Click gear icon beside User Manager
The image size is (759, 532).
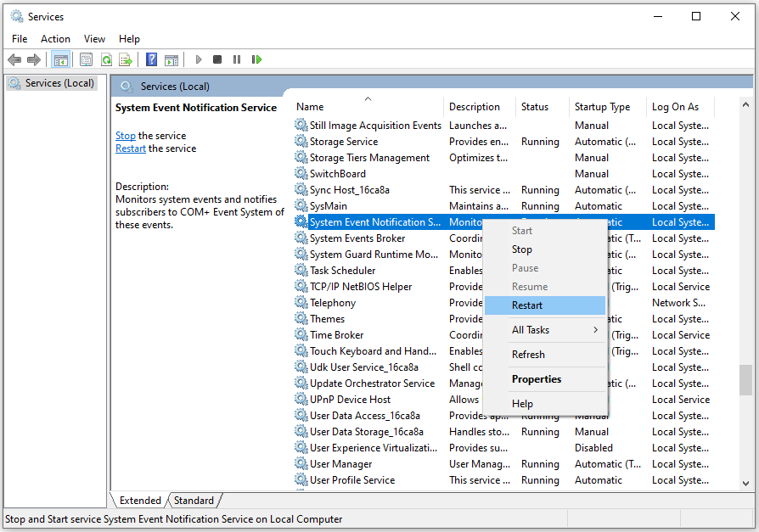click(301, 463)
